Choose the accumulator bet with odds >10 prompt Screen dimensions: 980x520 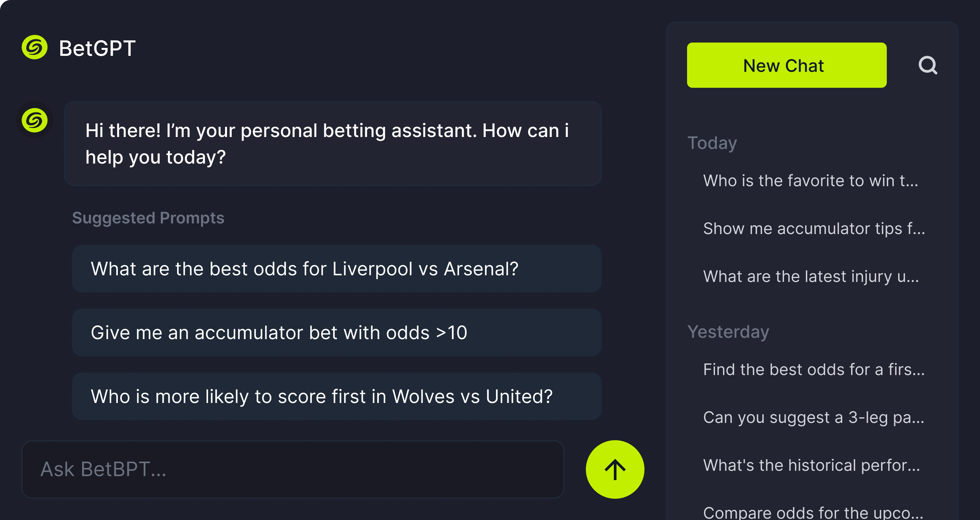pos(336,332)
